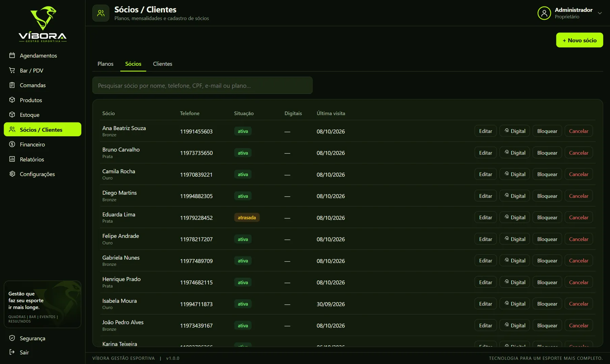Click the search sócio input field

[202, 85]
